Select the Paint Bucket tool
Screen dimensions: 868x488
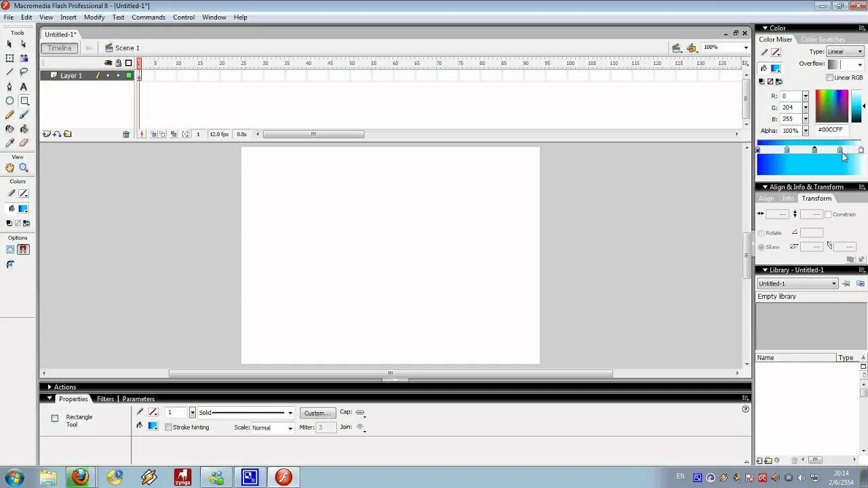click(x=24, y=129)
